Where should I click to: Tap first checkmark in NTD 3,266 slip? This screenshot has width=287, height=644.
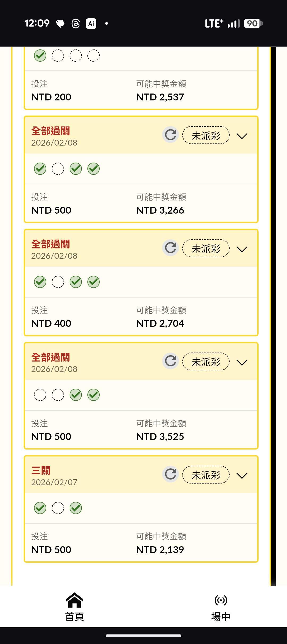coord(40,169)
